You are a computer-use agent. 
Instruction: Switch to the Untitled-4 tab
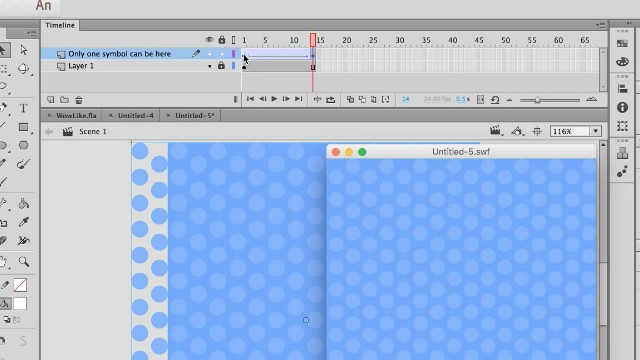pyautogui.click(x=136, y=116)
